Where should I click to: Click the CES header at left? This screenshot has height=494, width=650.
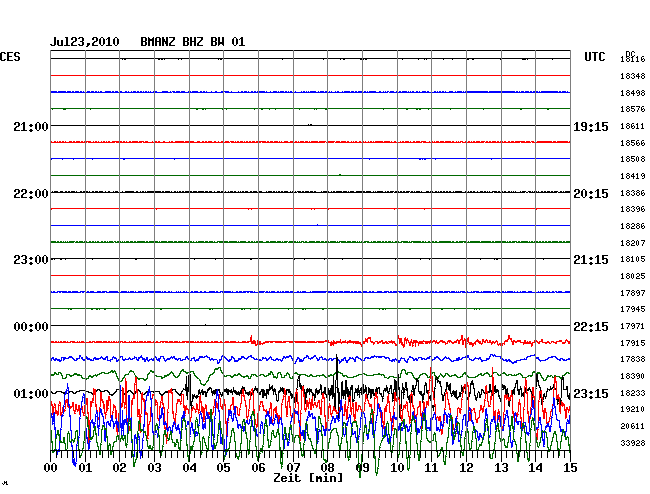[x=10, y=57]
